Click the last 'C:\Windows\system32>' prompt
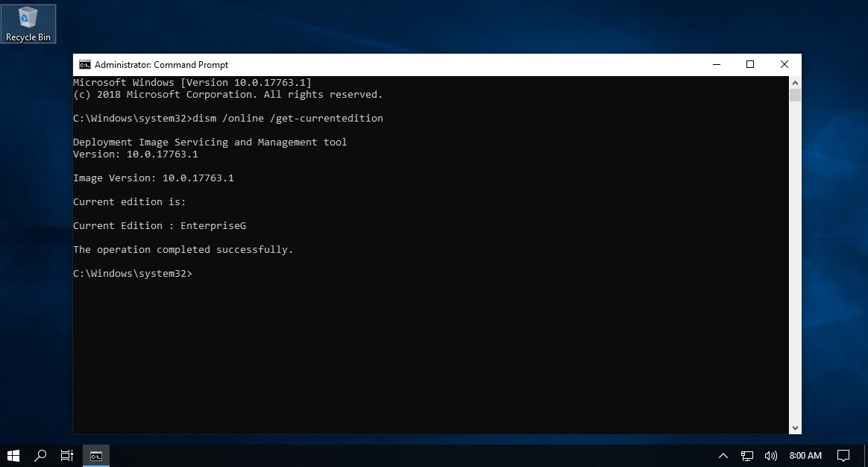 click(x=132, y=273)
